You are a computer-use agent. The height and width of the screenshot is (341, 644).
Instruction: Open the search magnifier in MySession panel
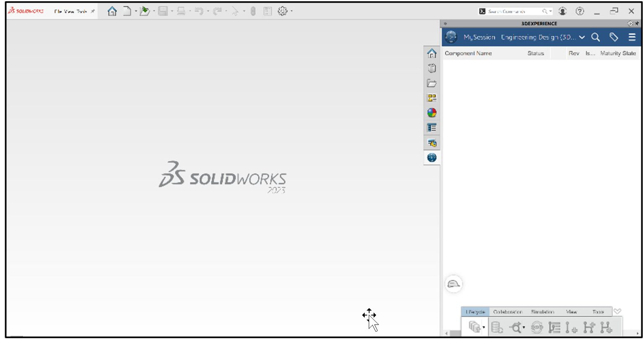tap(595, 37)
